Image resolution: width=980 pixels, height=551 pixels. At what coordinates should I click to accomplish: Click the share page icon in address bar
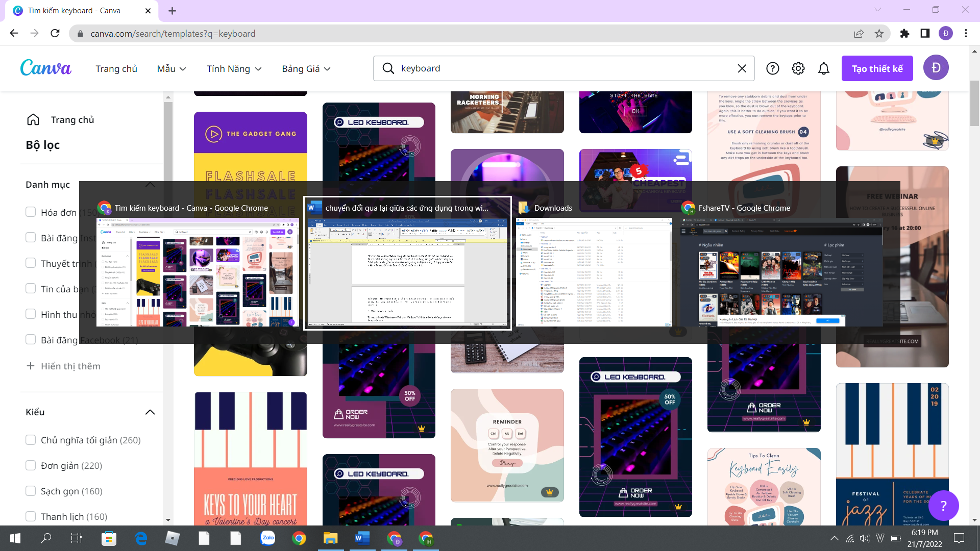pyautogui.click(x=859, y=34)
